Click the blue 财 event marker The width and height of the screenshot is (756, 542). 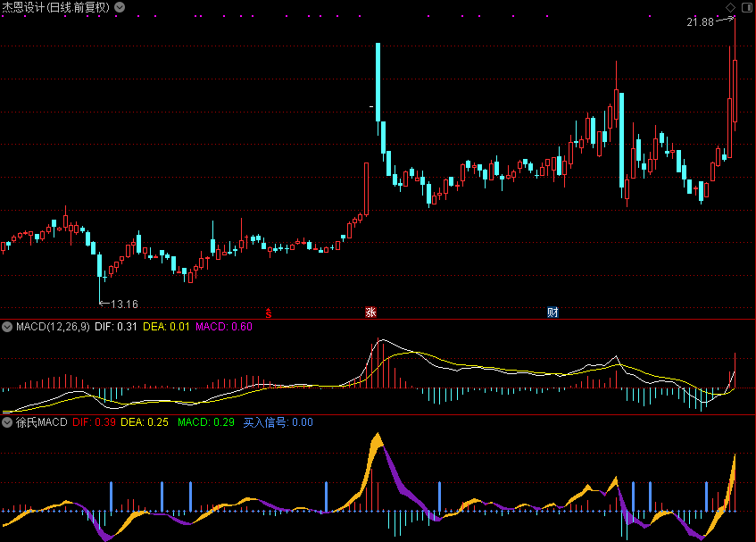tap(552, 313)
